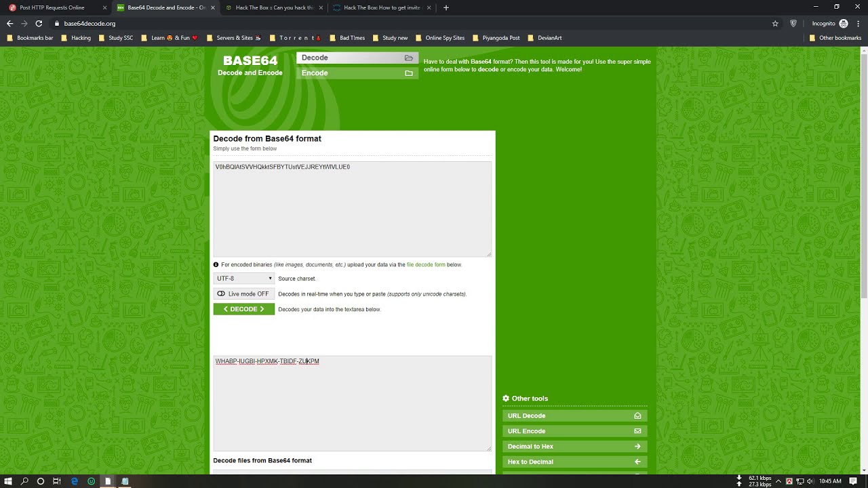Open Cortana from the taskbar

click(41, 481)
